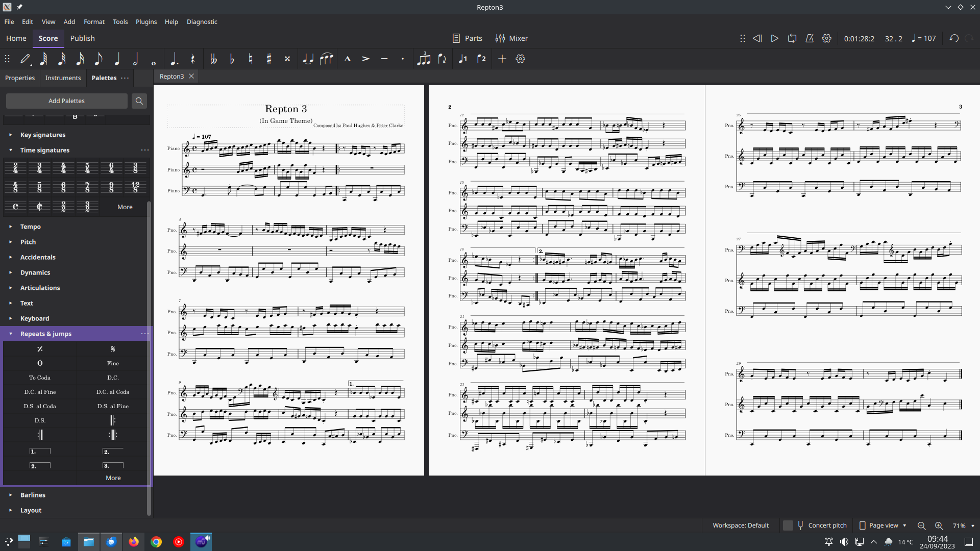
Task: Apply the double sharp accidental
Action: click(x=287, y=59)
